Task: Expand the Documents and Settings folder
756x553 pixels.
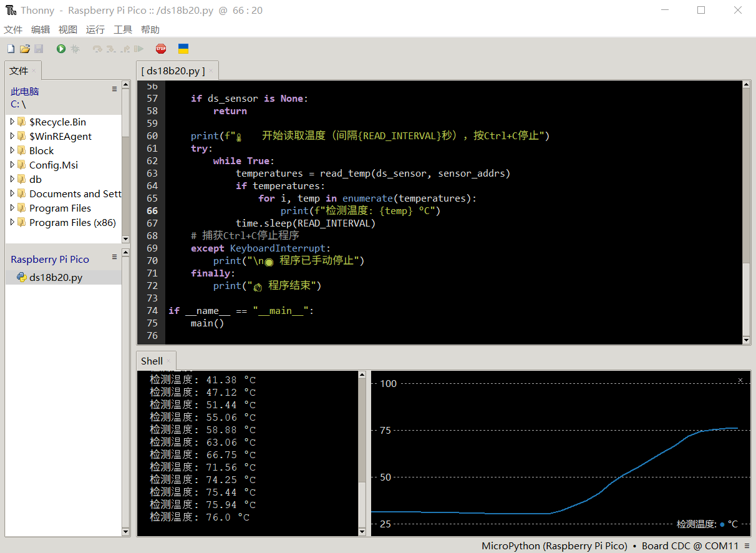Action: (12, 193)
